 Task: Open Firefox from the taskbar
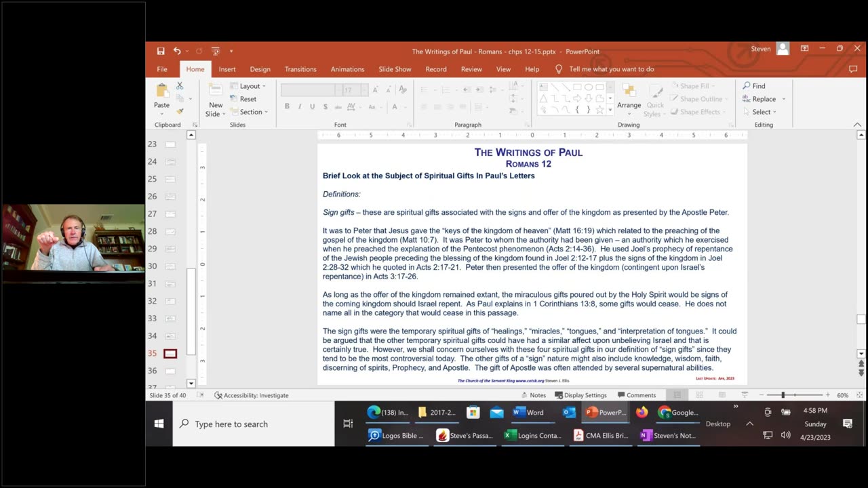pos(642,412)
